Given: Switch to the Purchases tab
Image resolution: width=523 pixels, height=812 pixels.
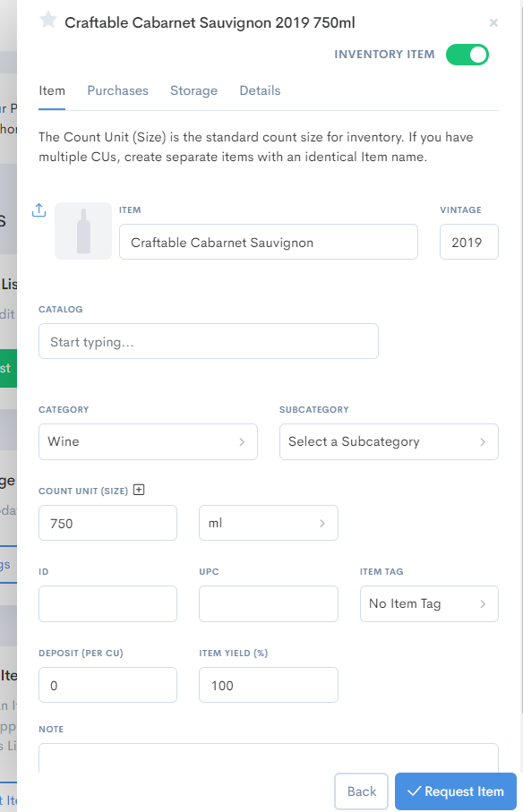Looking at the screenshot, I should click(117, 90).
